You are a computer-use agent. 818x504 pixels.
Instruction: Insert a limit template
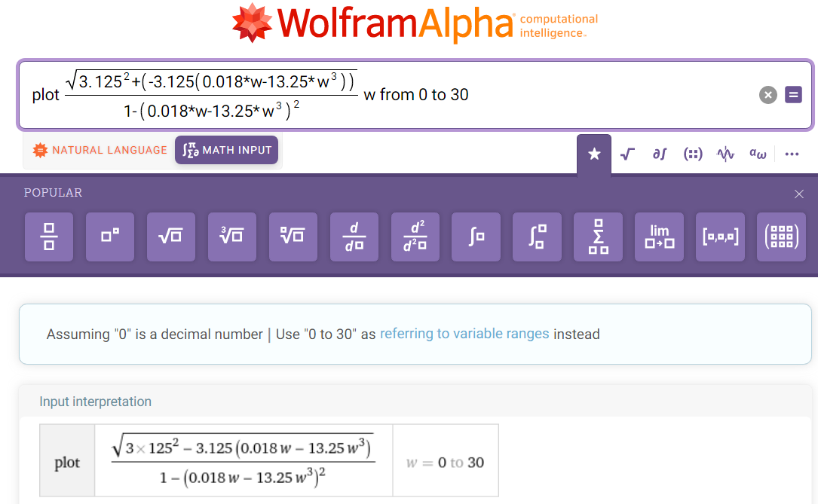660,237
